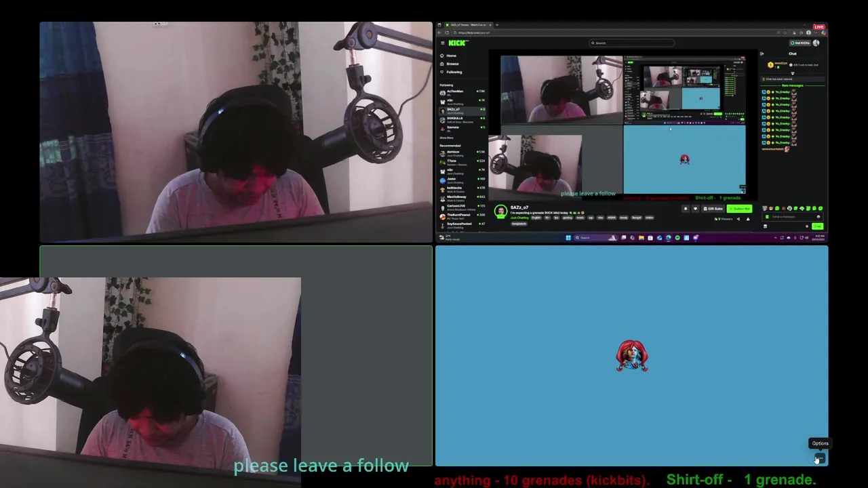868x488 pixels.
Task: Click the Kick search box
Action: tap(631, 43)
